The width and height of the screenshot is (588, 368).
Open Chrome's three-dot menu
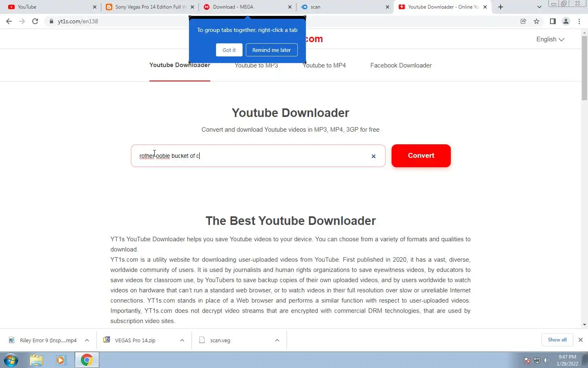579,21
